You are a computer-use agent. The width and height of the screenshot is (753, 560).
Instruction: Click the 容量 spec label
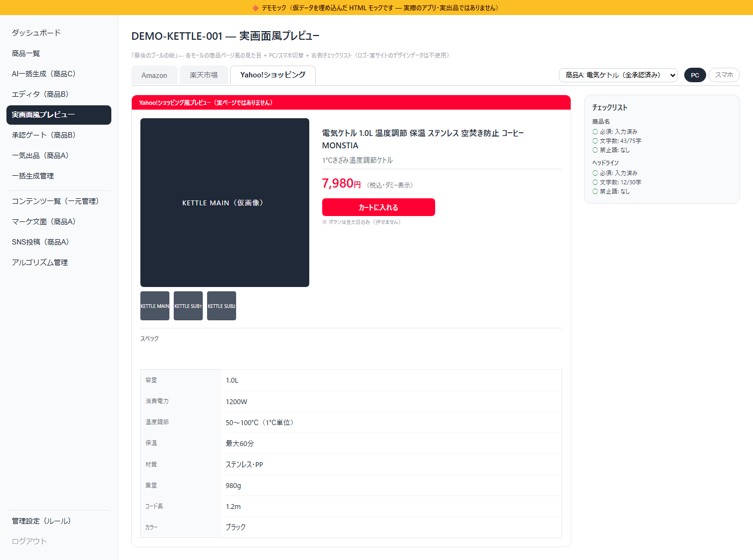click(151, 380)
